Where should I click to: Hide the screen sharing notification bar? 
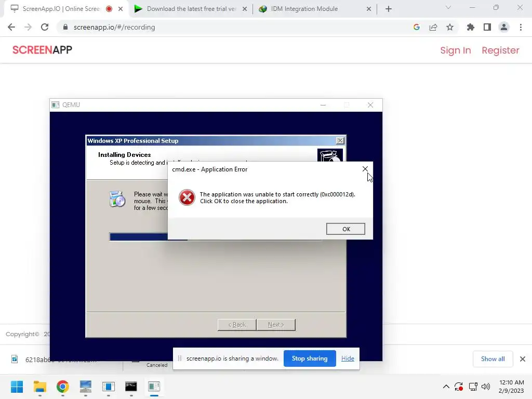[348, 358]
